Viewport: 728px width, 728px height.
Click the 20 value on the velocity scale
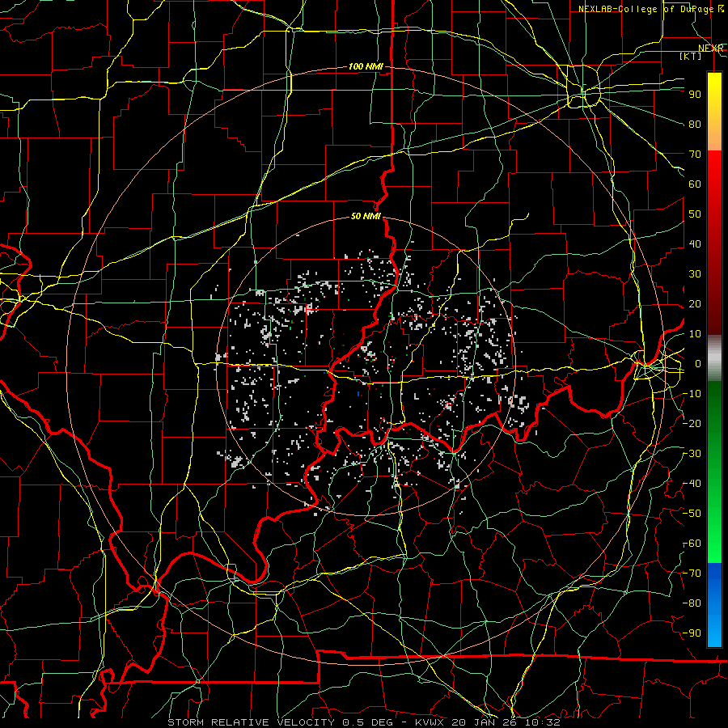point(695,304)
